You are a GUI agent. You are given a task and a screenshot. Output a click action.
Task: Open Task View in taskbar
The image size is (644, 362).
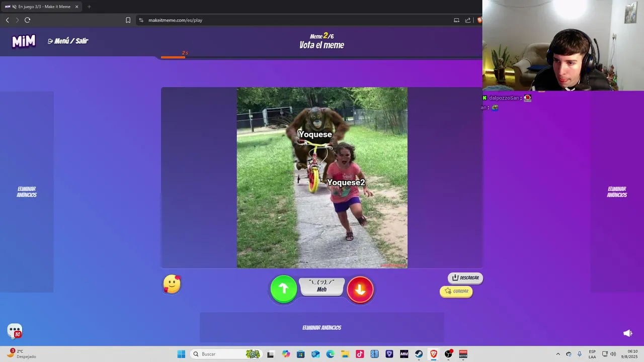pyautogui.click(x=271, y=354)
